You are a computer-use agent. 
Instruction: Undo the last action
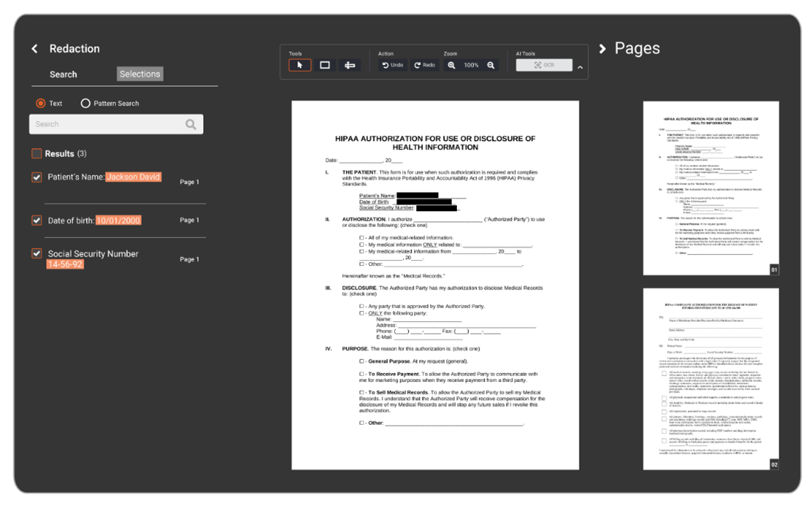pos(393,65)
